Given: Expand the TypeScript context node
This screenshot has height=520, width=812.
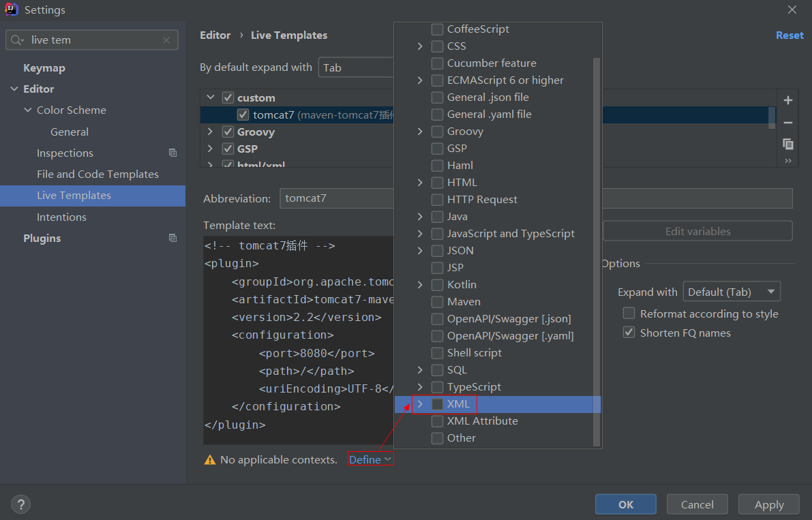Looking at the screenshot, I should [x=420, y=387].
